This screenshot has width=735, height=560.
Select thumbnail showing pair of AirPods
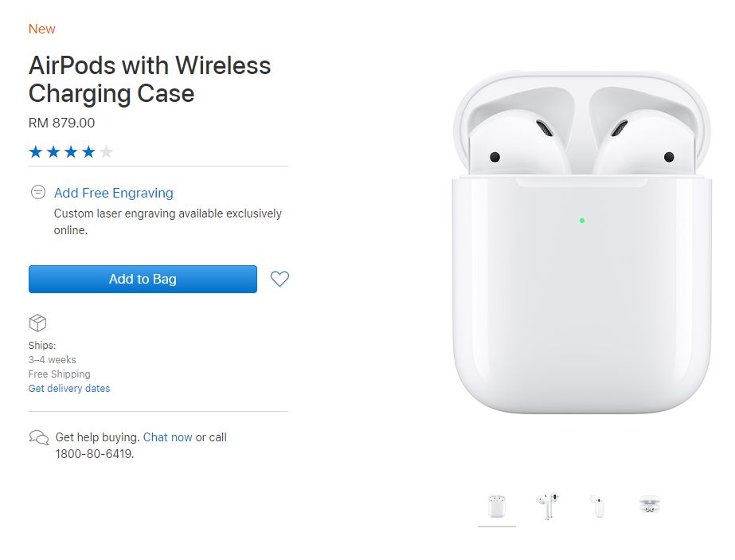click(547, 506)
